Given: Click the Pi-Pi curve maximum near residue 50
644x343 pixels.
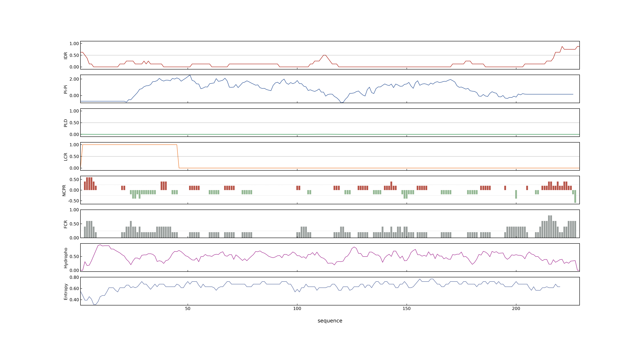Looking at the screenshot, I should (x=190, y=75).
